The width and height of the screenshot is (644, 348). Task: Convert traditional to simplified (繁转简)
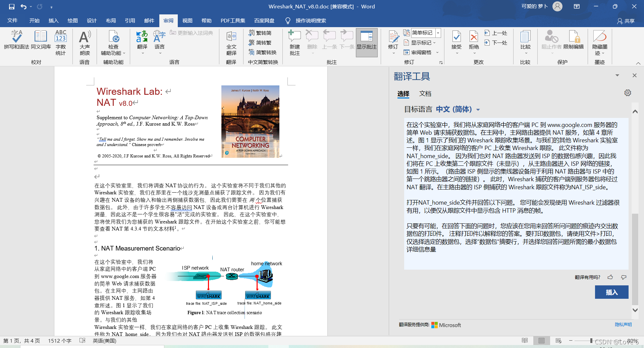260,33
